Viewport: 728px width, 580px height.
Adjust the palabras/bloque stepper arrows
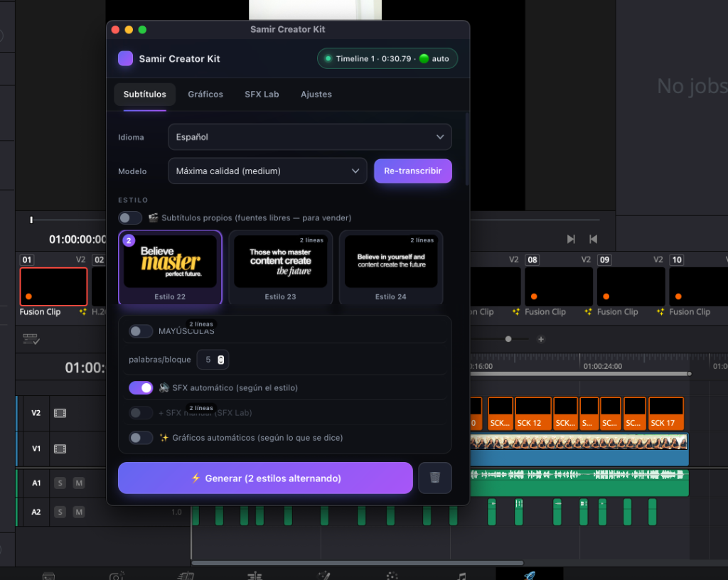coord(221,360)
